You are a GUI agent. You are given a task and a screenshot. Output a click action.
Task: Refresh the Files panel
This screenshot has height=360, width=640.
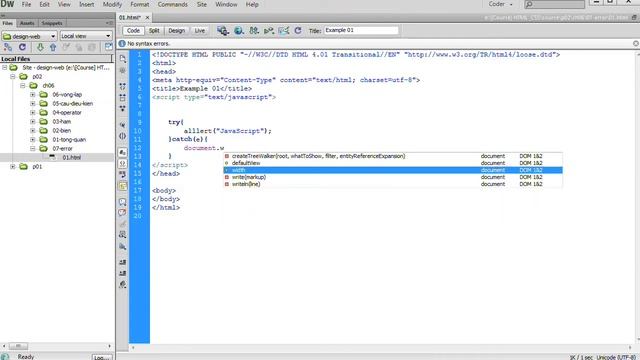click(x=22, y=47)
